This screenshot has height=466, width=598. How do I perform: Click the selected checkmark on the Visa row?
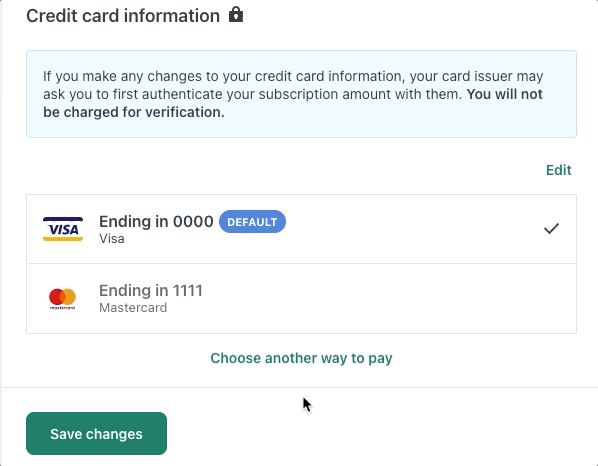[551, 228]
